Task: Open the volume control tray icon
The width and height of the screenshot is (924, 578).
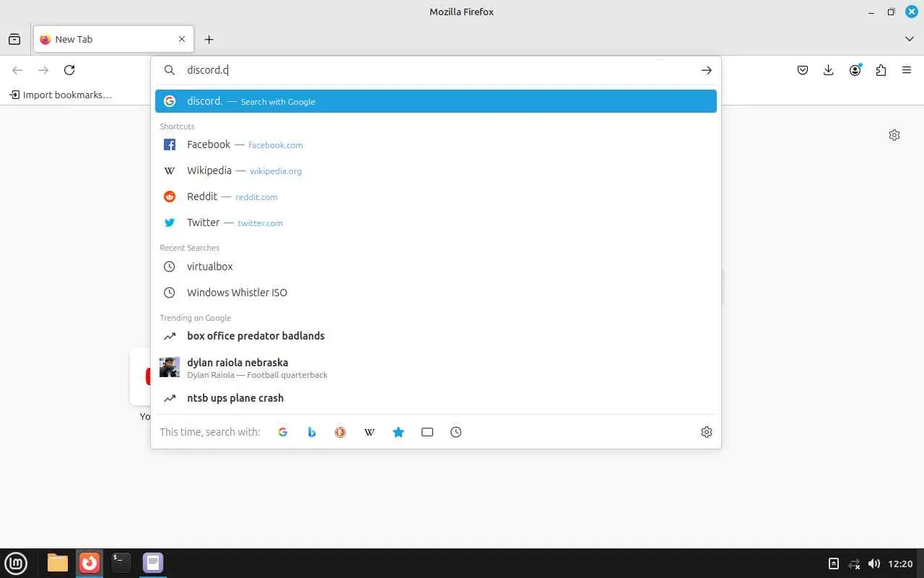Action: click(874, 564)
